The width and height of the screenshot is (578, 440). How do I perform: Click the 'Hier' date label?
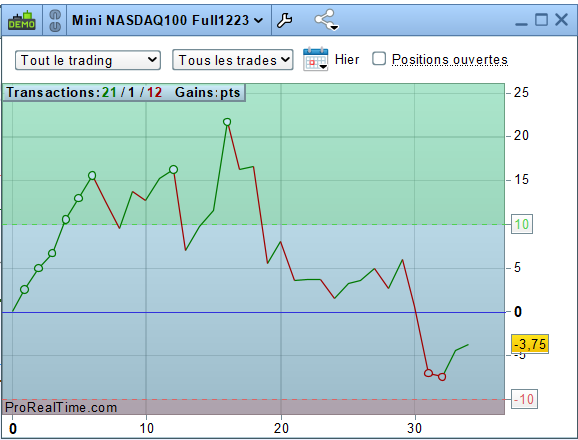347,59
